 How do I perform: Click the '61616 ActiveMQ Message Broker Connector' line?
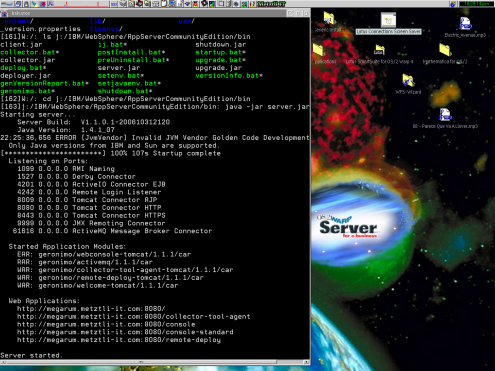tap(112, 231)
